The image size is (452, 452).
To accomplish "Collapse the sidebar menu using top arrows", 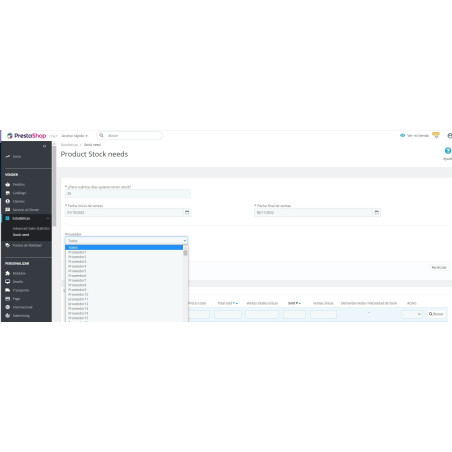I will click(x=44, y=146).
